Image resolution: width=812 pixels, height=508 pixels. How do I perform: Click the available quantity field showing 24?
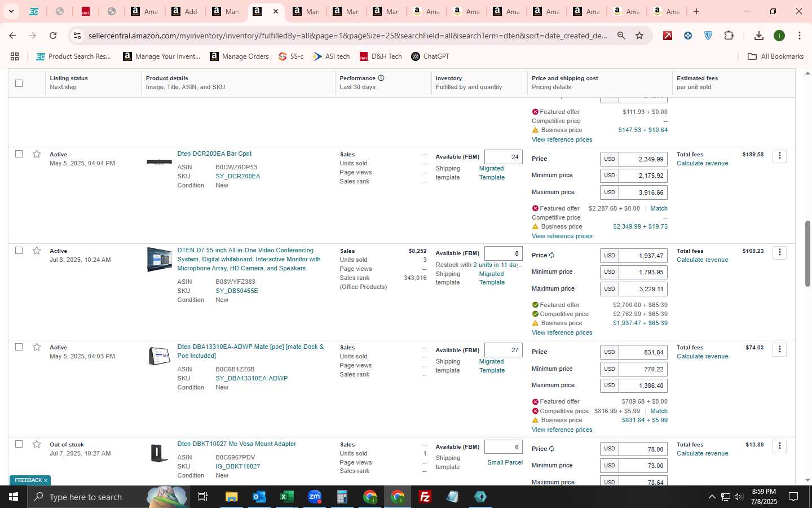pyautogui.click(x=503, y=157)
